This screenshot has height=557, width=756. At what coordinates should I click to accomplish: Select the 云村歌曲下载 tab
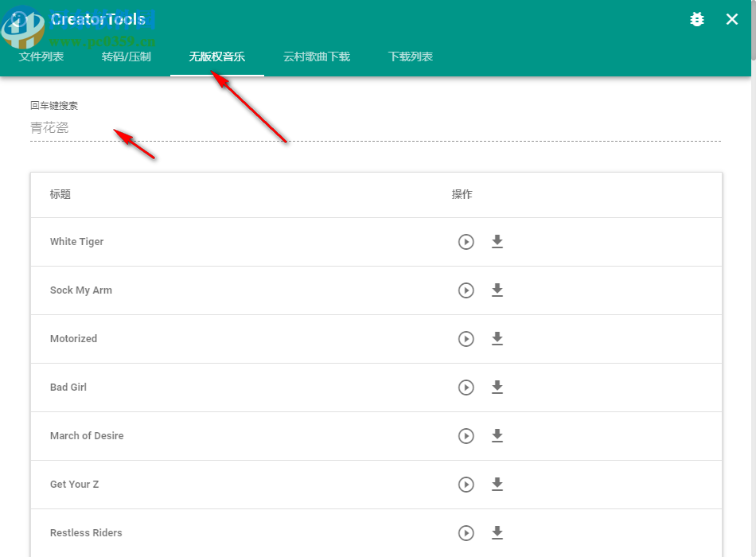(316, 56)
